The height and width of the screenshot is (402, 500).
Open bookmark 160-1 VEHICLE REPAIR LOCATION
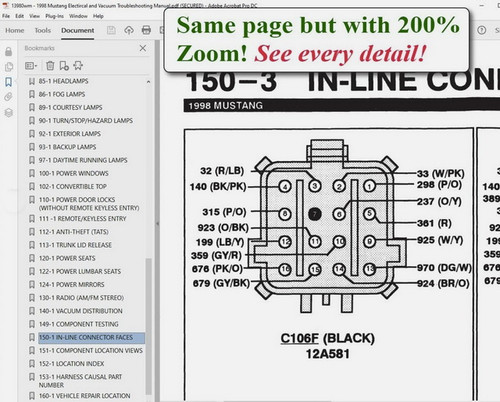pyautogui.click(x=85, y=396)
